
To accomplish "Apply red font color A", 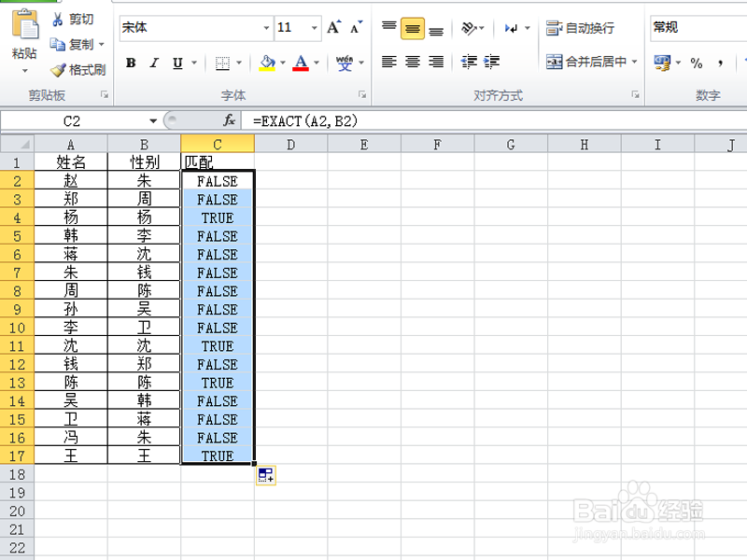I will [x=301, y=63].
